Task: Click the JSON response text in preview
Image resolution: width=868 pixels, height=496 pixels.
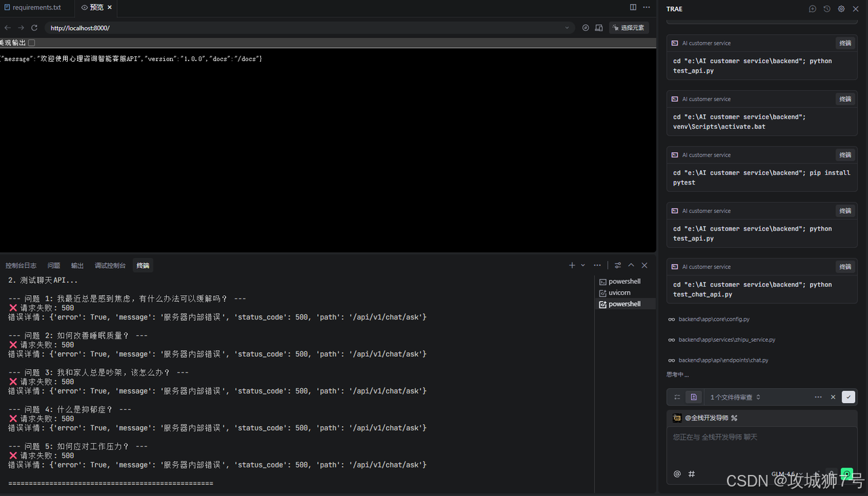Action: (x=132, y=59)
